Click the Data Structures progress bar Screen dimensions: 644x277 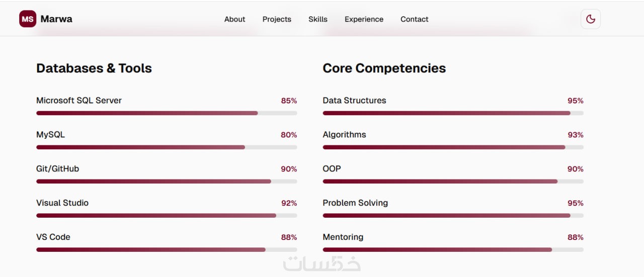coord(453,113)
